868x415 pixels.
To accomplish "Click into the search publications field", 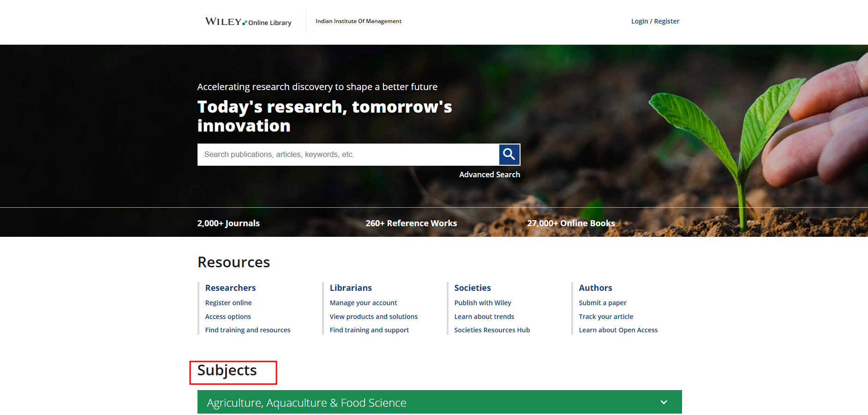I will pyautogui.click(x=348, y=155).
